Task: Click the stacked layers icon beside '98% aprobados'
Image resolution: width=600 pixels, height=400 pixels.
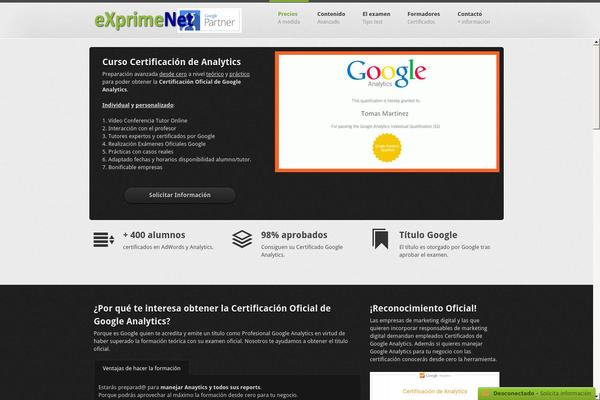Action: pos(242,239)
